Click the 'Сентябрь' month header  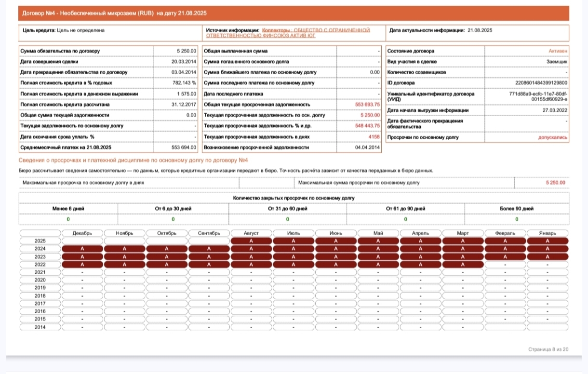[x=209, y=233]
